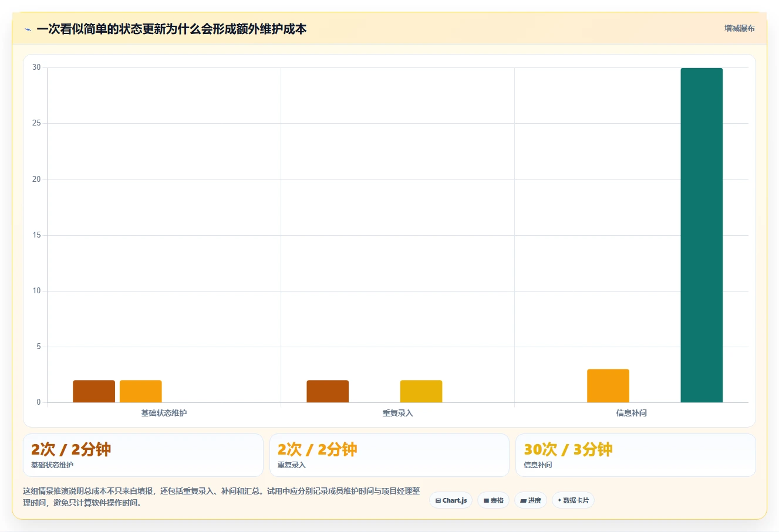
Task: Click the lightning icon beside the title
Action: tap(28, 29)
